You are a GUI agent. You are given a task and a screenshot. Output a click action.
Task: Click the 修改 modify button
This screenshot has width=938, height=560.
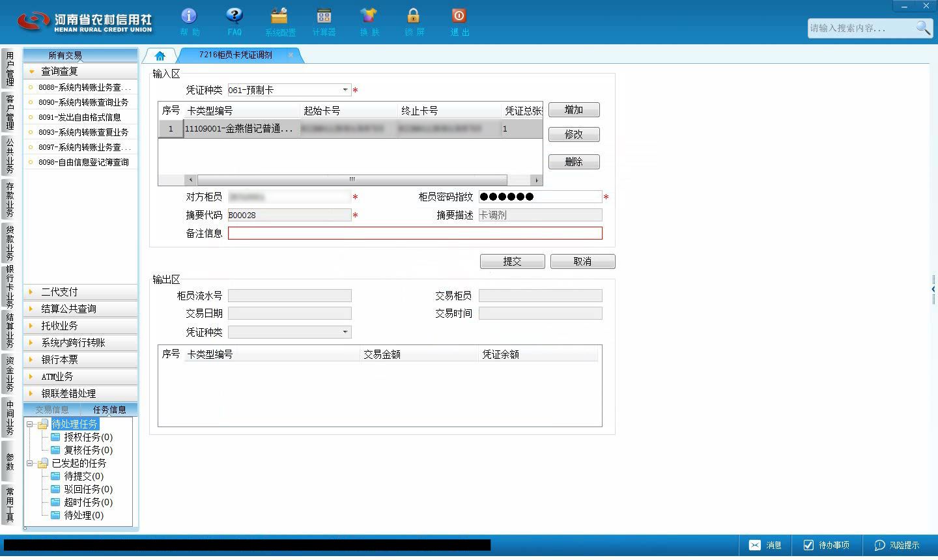[574, 135]
